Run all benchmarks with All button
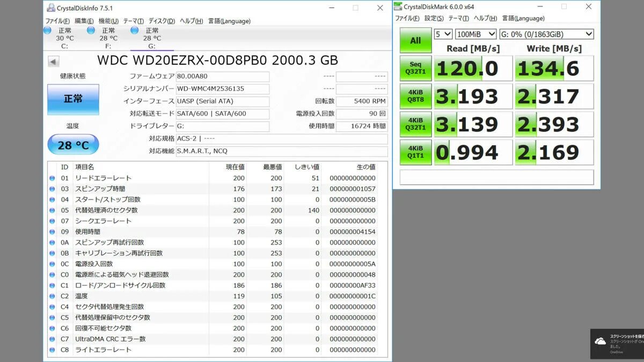Image resolution: width=644 pixels, height=362 pixels. pyautogui.click(x=415, y=40)
